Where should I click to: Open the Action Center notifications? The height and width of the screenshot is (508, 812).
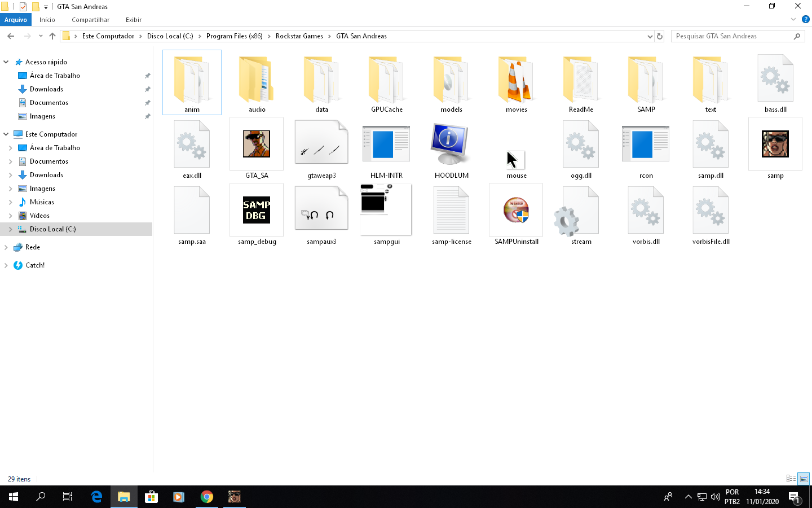point(795,497)
